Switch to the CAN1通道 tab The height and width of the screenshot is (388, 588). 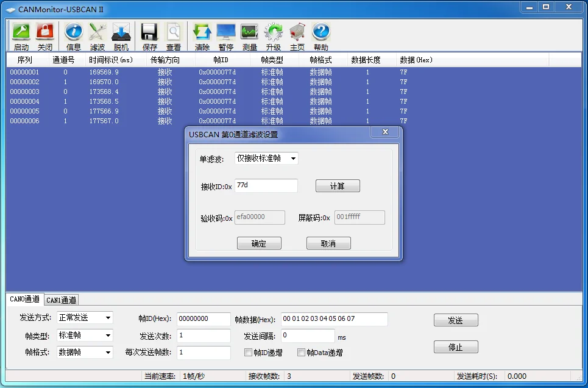click(x=62, y=300)
